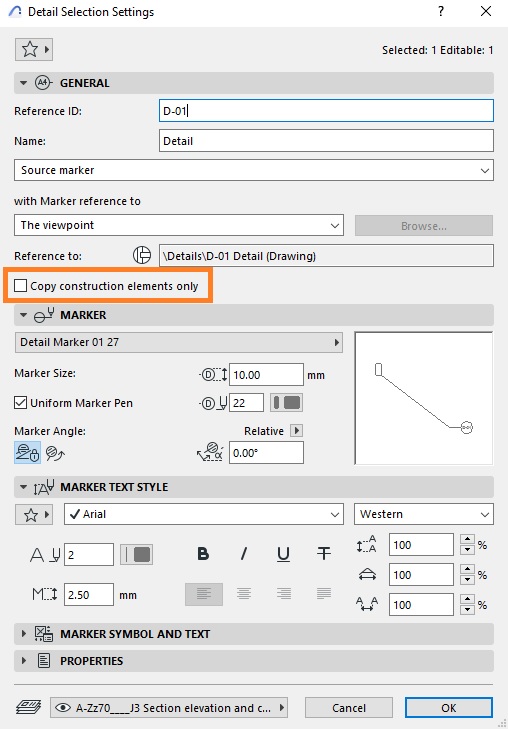The width and height of the screenshot is (508, 729).
Task: Open the Relative angle arrow popup
Action: 297,431
